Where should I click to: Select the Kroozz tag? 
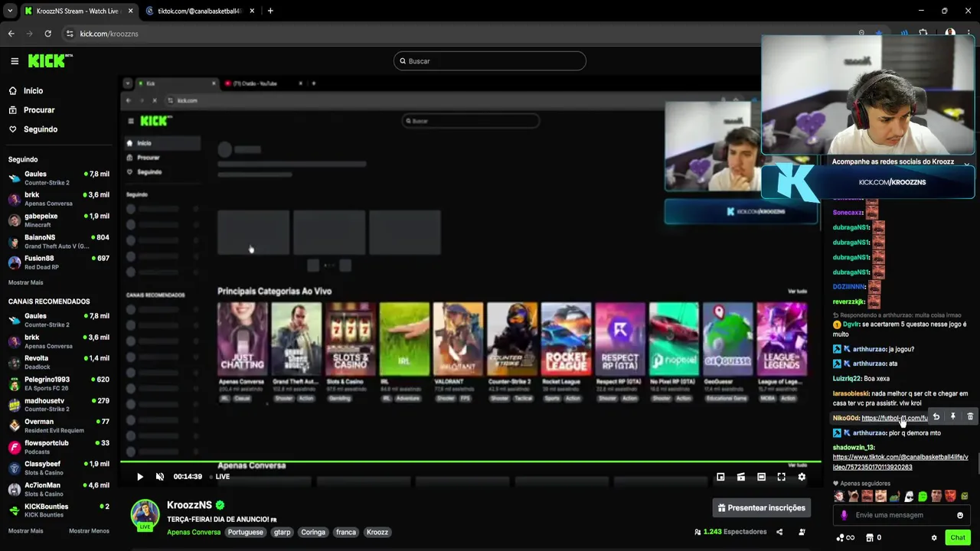pos(377,532)
